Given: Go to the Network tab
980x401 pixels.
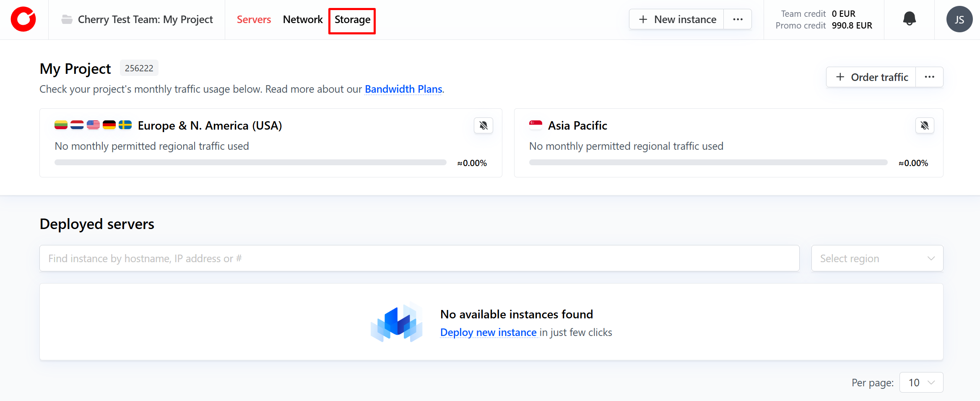Looking at the screenshot, I should [303, 20].
